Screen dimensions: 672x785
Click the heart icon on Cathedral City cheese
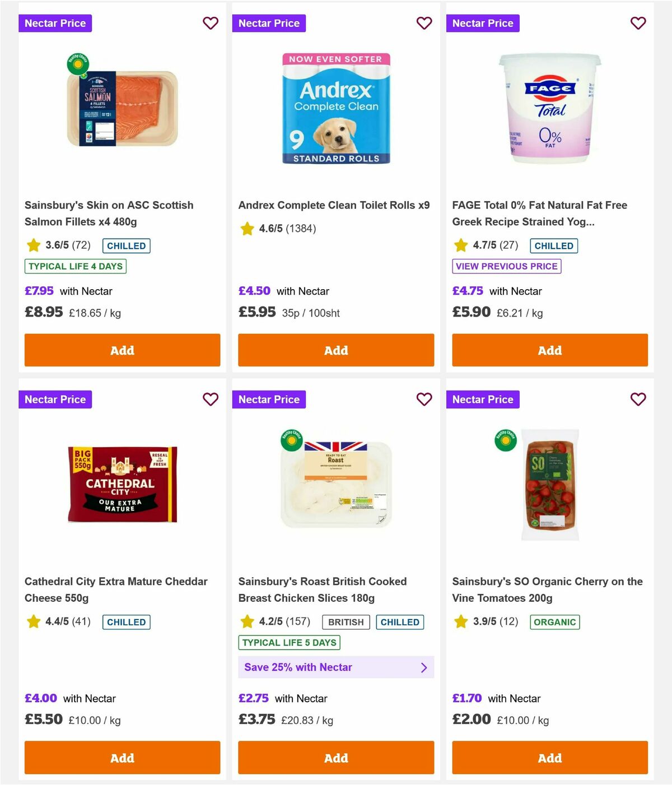(x=211, y=400)
